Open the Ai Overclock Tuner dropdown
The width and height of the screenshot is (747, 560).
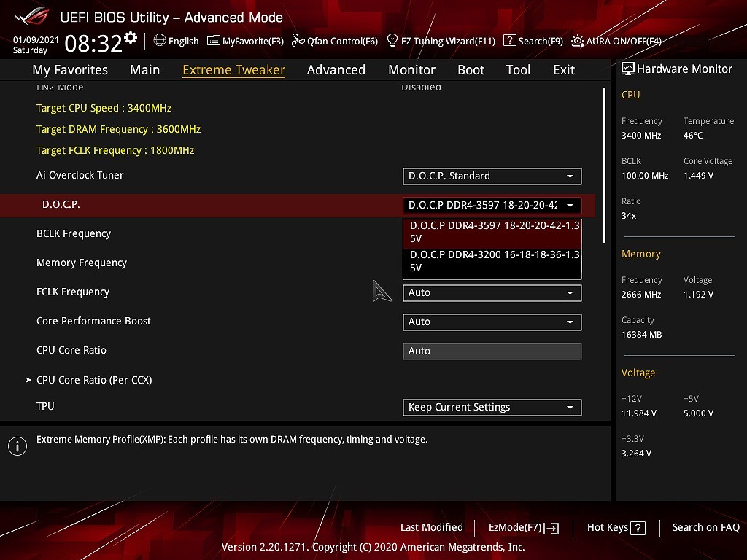pyautogui.click(x=492, y=176)
